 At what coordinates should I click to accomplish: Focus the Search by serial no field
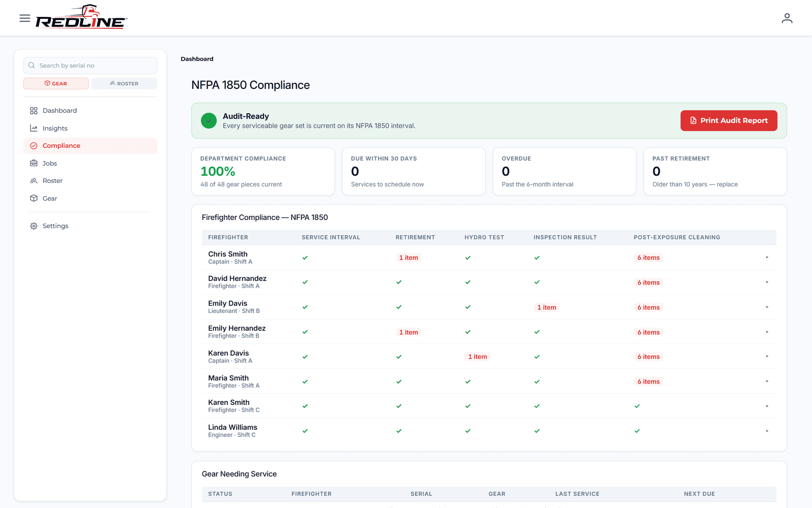click(x=90, y=66)
